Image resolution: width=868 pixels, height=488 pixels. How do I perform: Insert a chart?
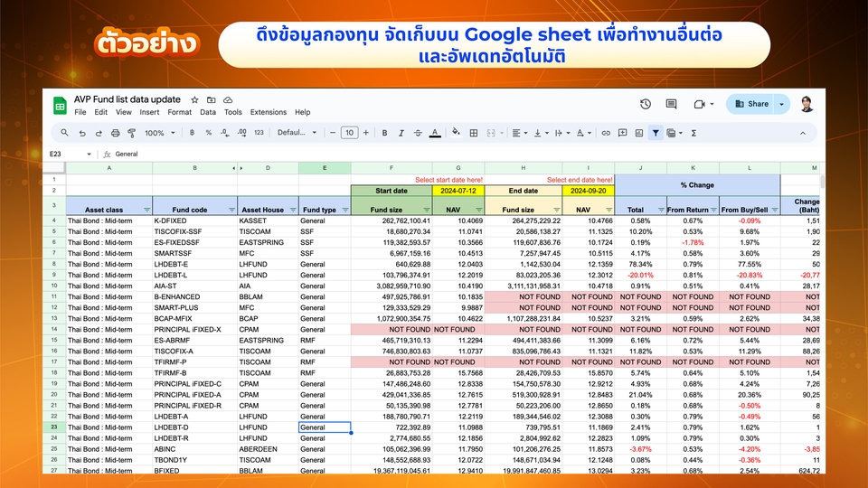639,133
